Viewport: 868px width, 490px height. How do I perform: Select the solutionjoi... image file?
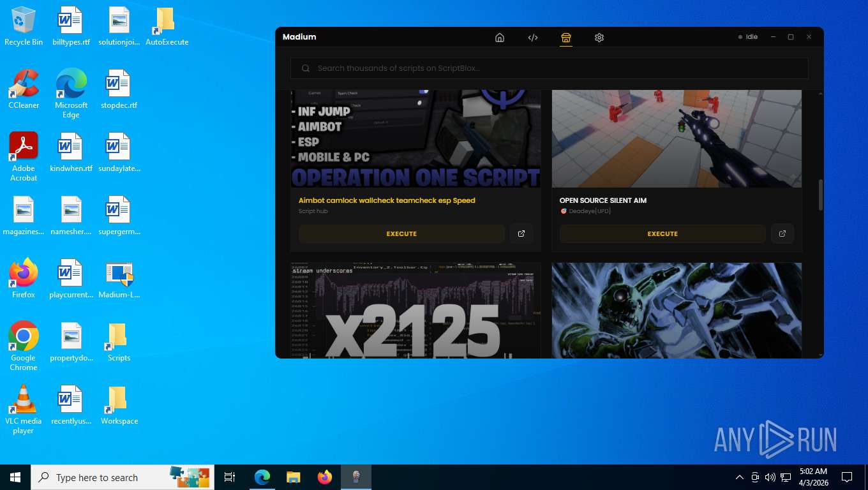pos(119,27)
